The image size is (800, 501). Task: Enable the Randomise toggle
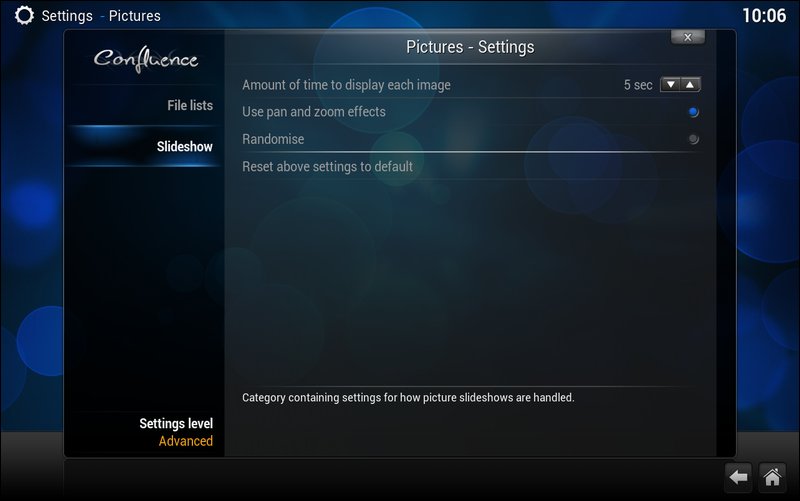click(693, 139)
